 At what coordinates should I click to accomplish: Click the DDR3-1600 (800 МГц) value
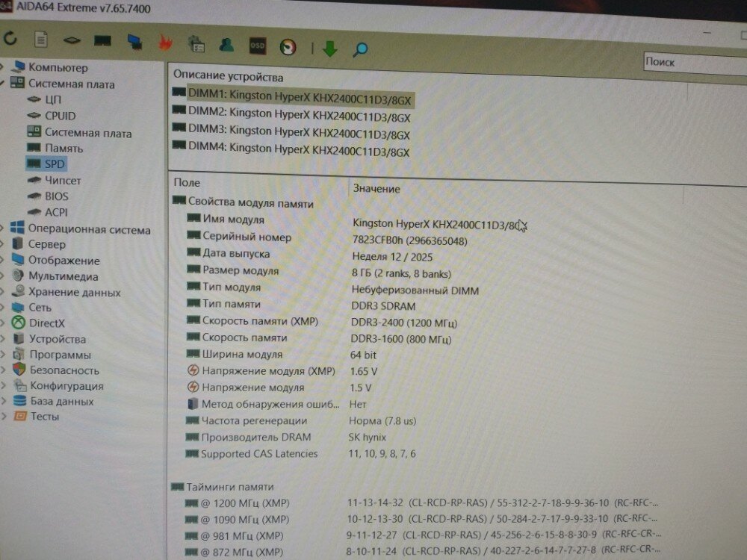point(401,340)
